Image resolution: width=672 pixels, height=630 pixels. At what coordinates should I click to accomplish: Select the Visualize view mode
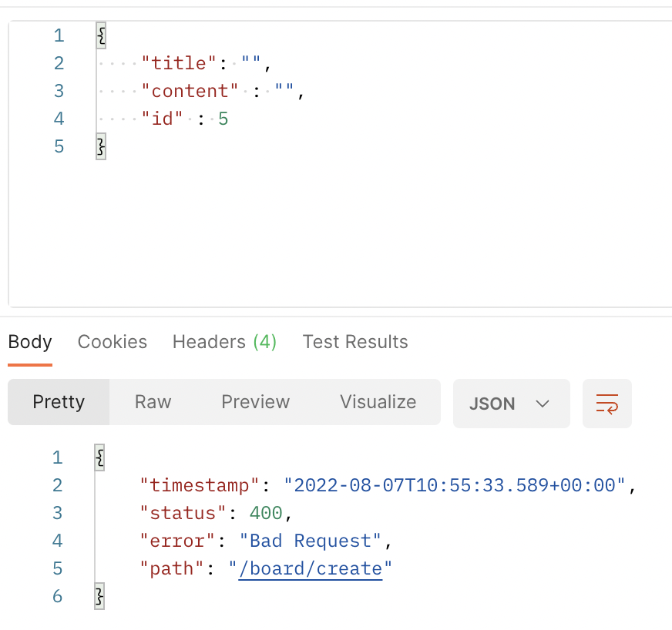(x=378, y=402)
